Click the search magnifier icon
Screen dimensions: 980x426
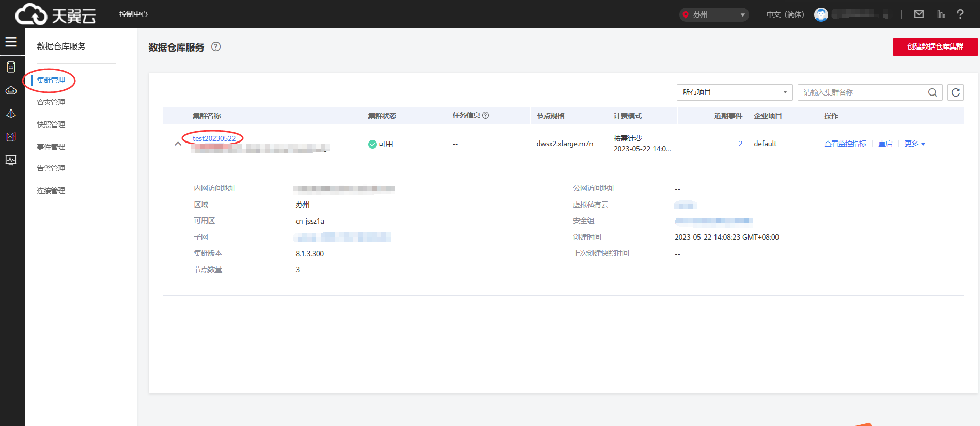click(932, 92)
